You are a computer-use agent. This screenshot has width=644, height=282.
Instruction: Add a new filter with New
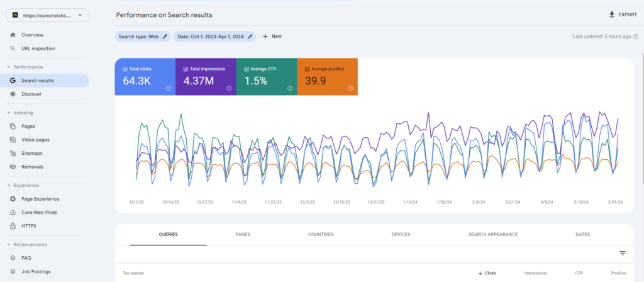coord(272,37)
